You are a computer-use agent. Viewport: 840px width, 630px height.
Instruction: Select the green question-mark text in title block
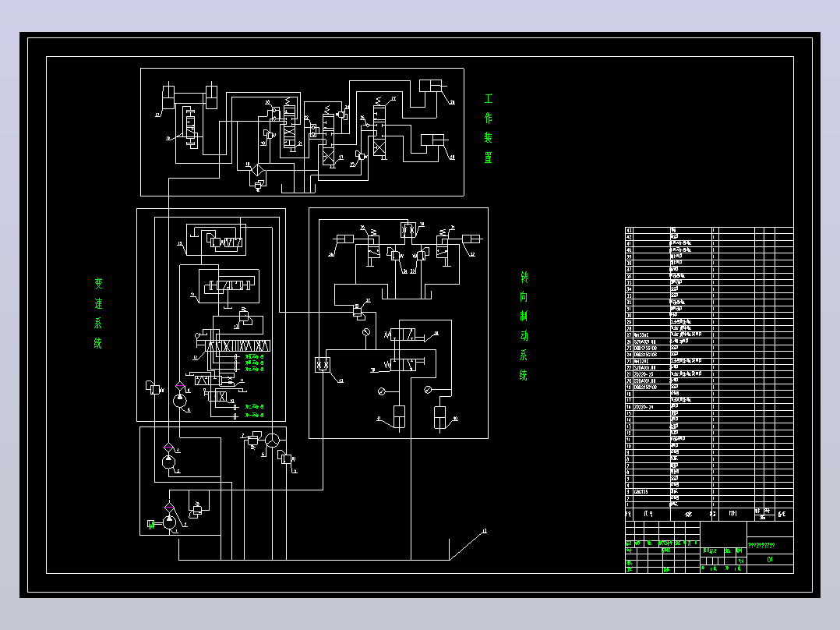[x=761, y=545]
